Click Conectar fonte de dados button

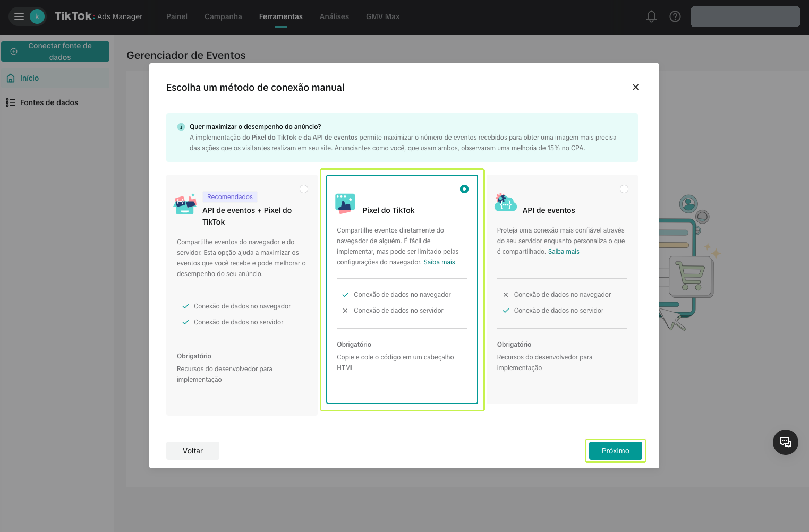pos(55,52)
